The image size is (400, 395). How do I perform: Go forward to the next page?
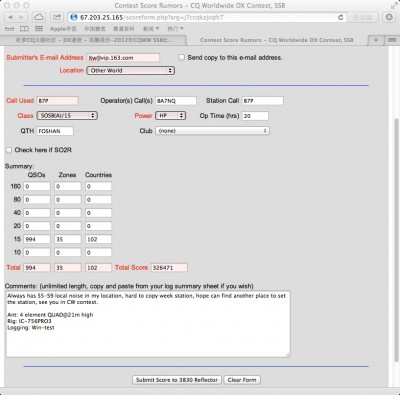click(x=21, y=17)
